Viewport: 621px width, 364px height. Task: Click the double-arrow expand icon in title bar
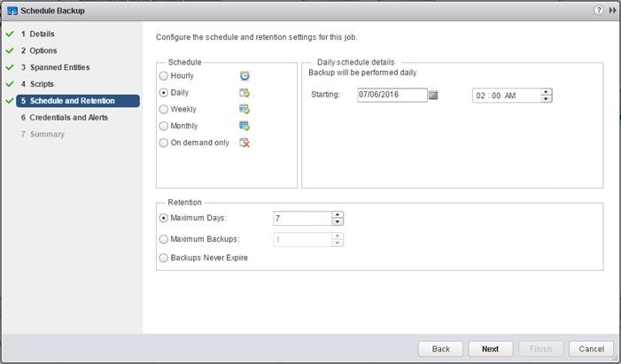coord(612,11)
